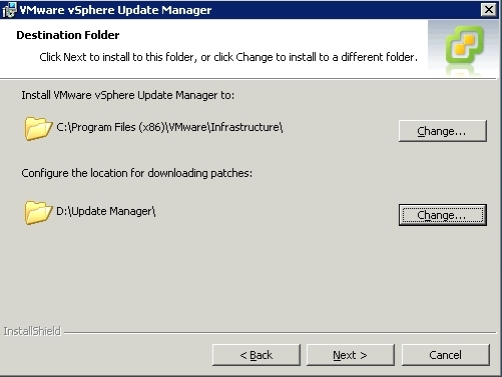
Task: Select the folder icon beside D:\Update Manager\
Action: (x=38, y=212)
